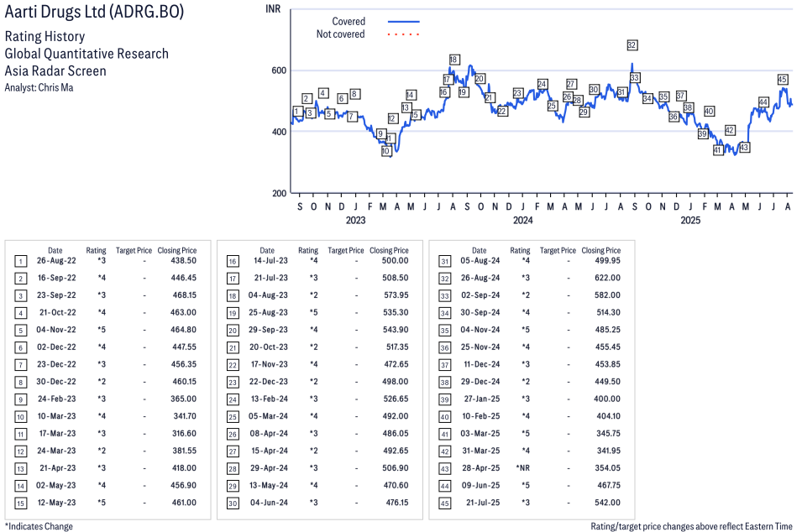
Task: Click row index box 15 beside 12-May-23
Action: (x=20, y=503)
